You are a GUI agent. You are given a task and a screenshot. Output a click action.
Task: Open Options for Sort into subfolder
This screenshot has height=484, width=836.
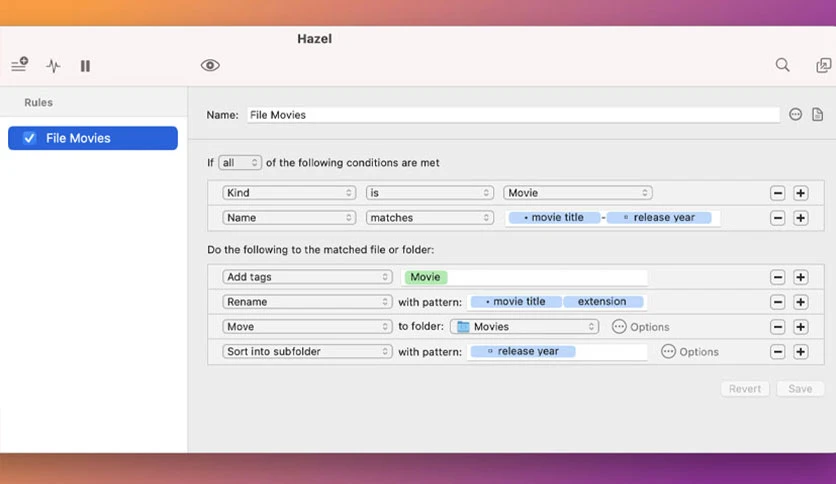(x=690, y=352)
